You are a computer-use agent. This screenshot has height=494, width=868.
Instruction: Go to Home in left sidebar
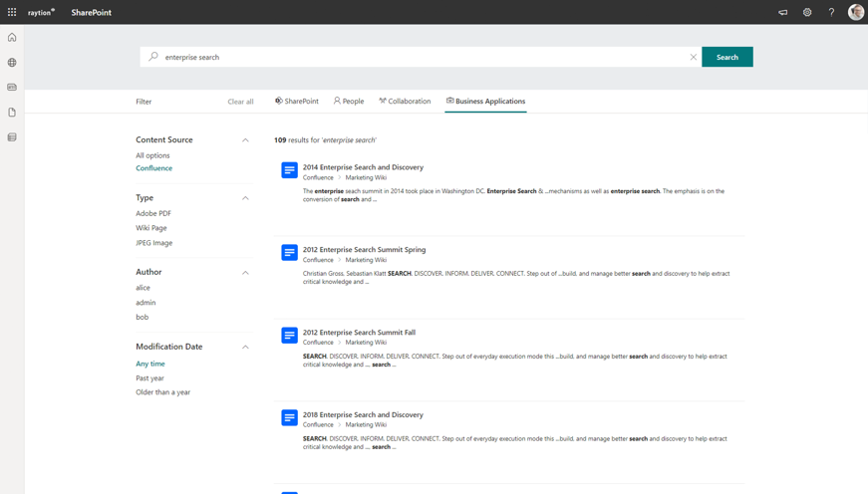[12, 38]
